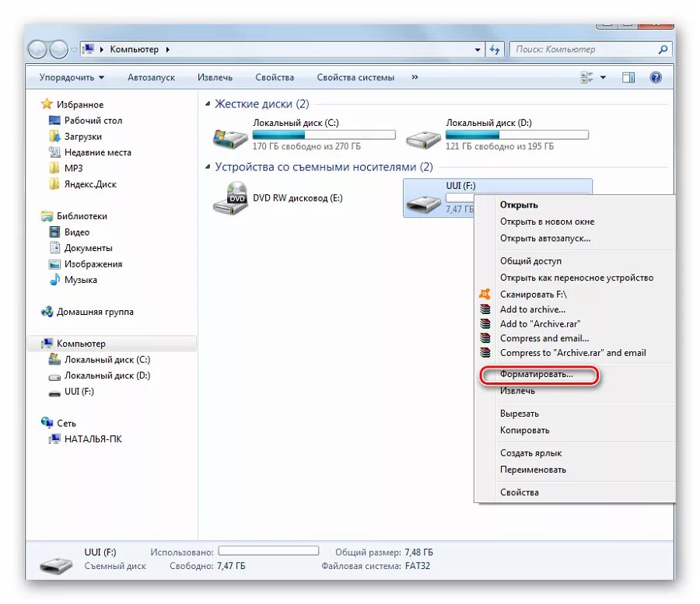Click НАТАЛЬЯ-ПК computer icon

(x=54, y=439)
